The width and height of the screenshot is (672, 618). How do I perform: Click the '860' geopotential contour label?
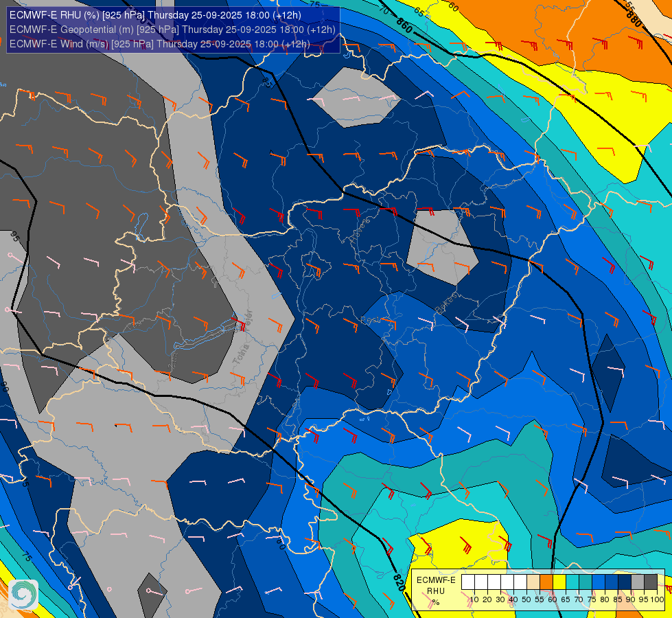[x=404, y=25]
